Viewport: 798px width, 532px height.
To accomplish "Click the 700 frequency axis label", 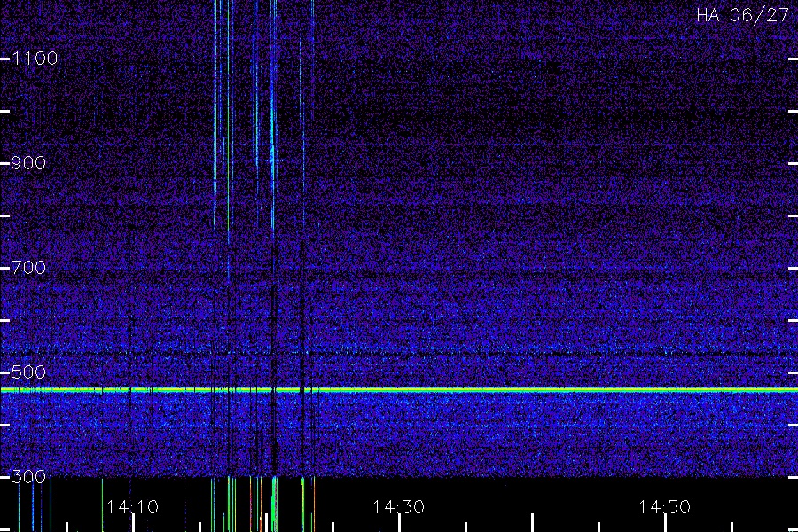I will pyautogui.click(x=28, y=267).
